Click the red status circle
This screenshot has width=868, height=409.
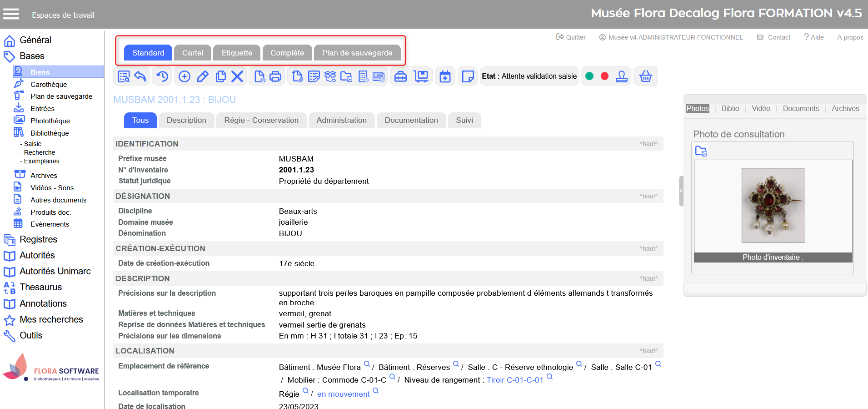(x=604, y=76)
